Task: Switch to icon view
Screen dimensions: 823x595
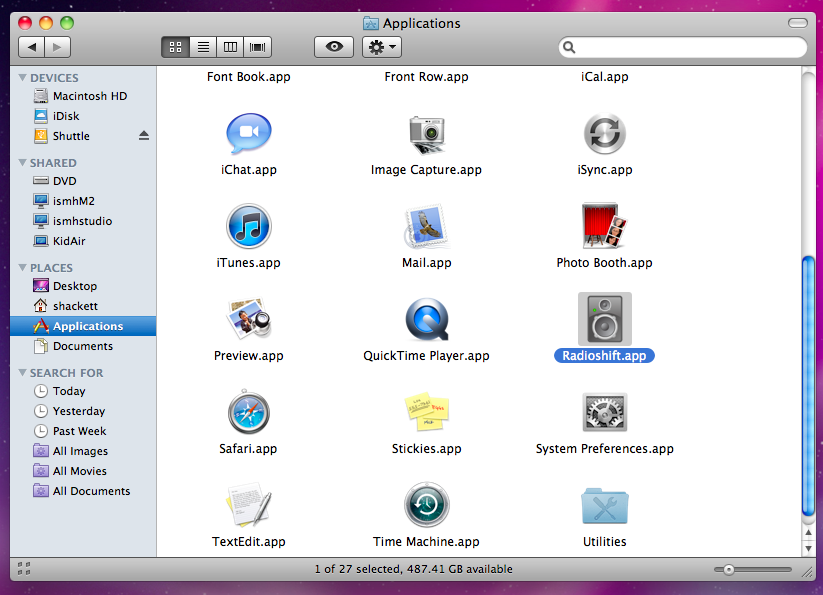Action: tap(175, 47)
